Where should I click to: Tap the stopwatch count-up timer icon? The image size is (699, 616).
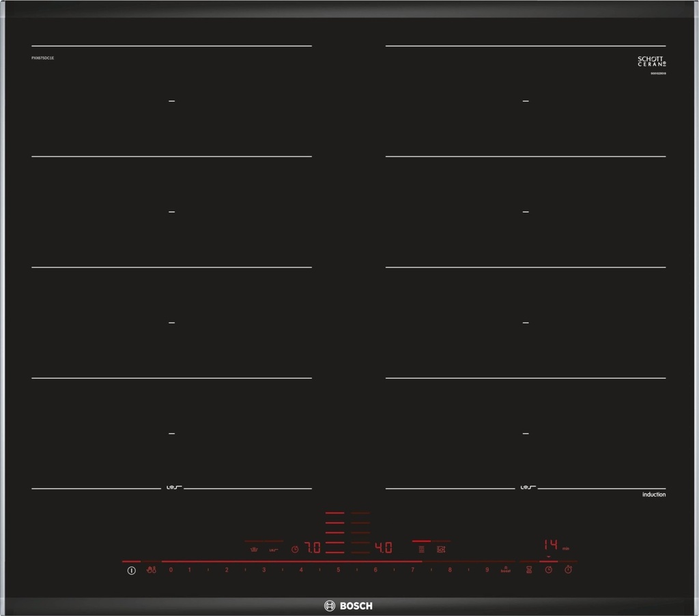(568, 570)
